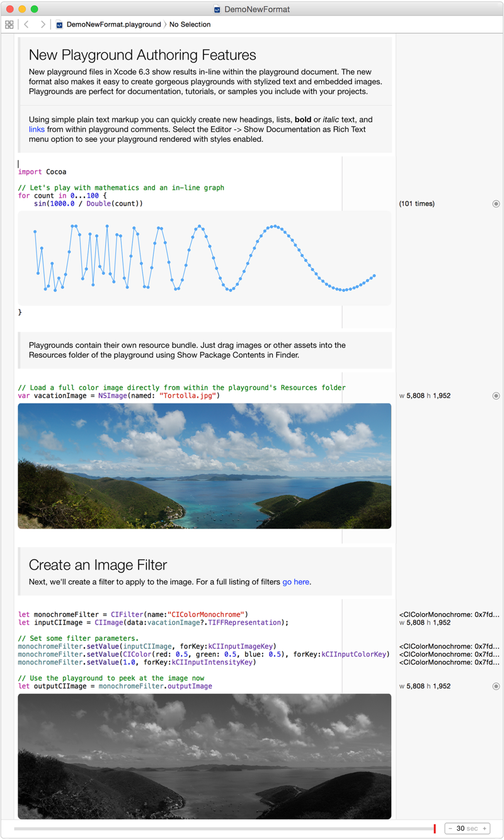Click the red timeline playhead marker
The height and width of the screenshot is (840, 504).
(x=435, y=829)
